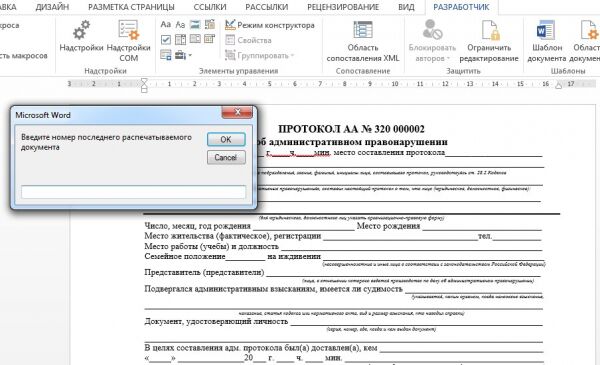Open Ограничить редактирование pane
The width and height of the screenshot is (600, 365).
point(489,41)
